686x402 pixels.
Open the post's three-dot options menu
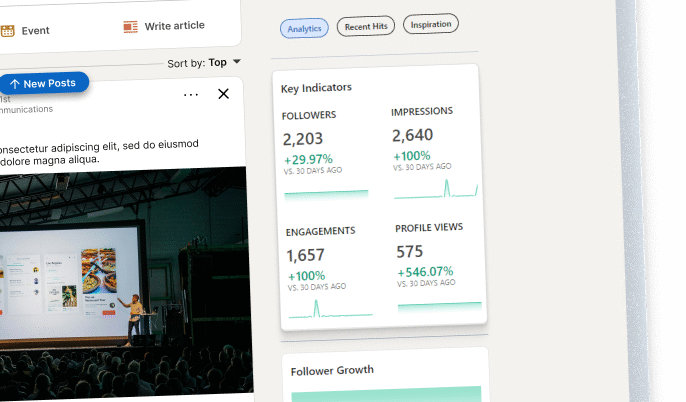191,95
